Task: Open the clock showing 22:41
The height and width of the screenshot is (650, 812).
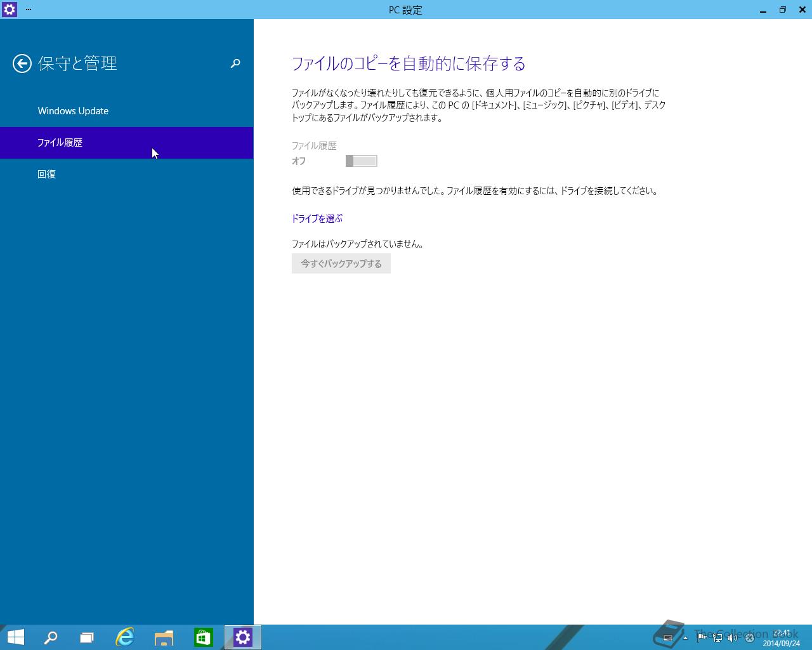Action: (782, 638)
